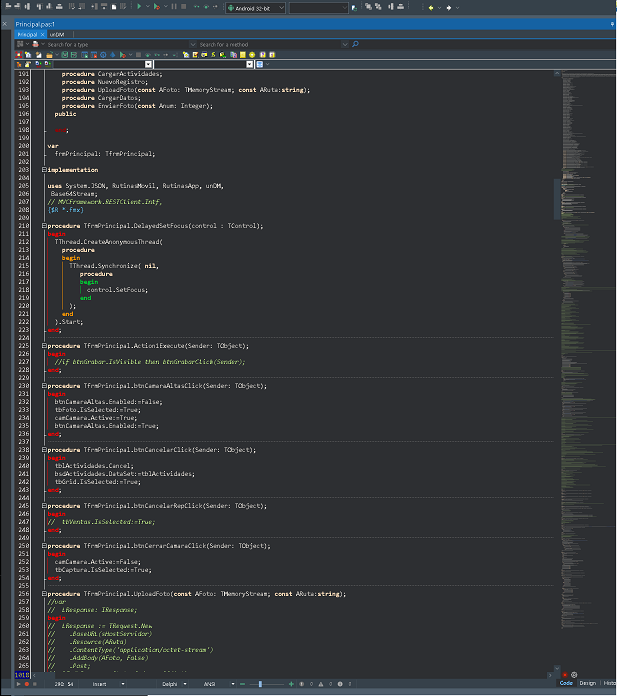Click the zoom in plus icon in status bar
The width and height of the screenshot is (617, 696).
tap(291, 683)
